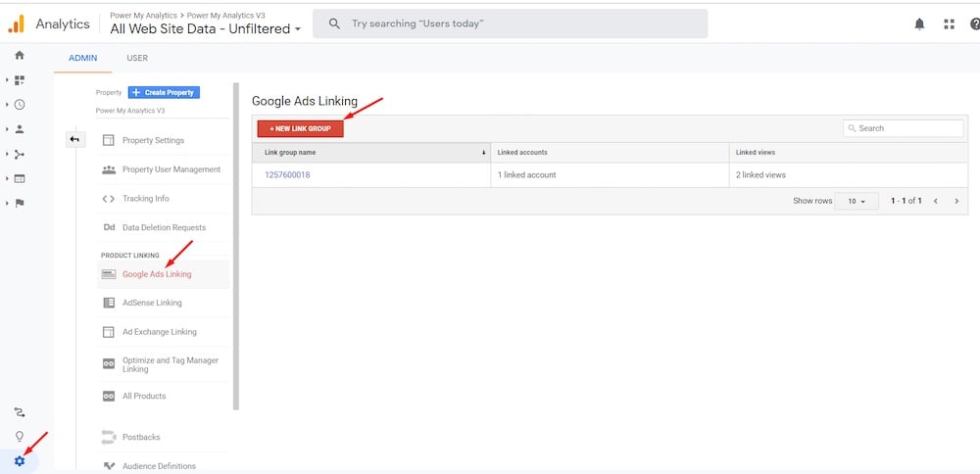Viewport: 980px width, 474px height.
Task: Open the Show rows 10 dropdown
Action: (x=857, y=201)
